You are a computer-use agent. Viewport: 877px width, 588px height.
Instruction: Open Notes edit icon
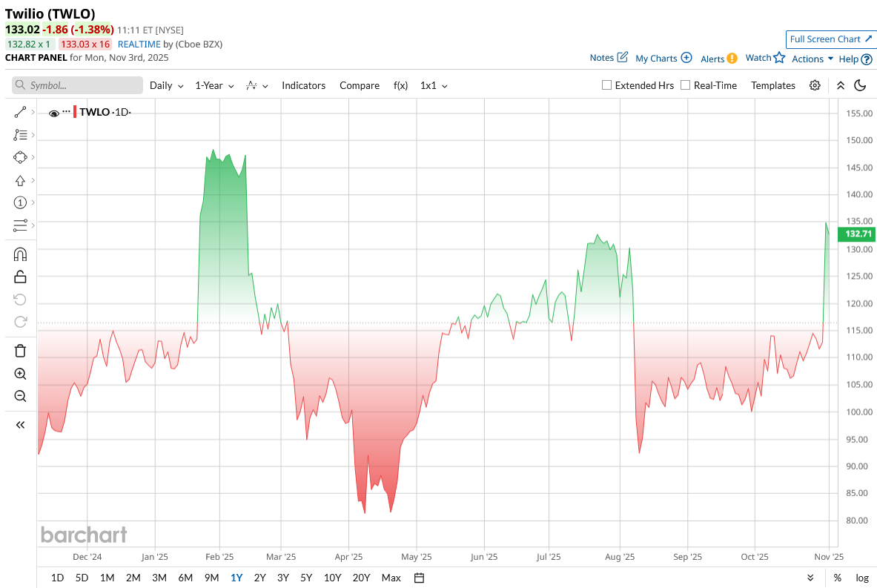(x=609, y=57)
